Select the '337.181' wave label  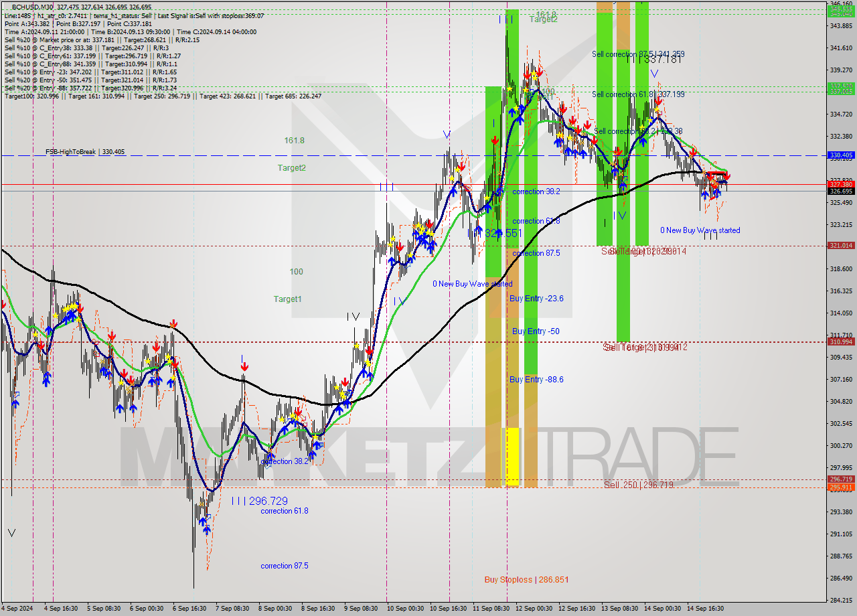pos(663,60)
